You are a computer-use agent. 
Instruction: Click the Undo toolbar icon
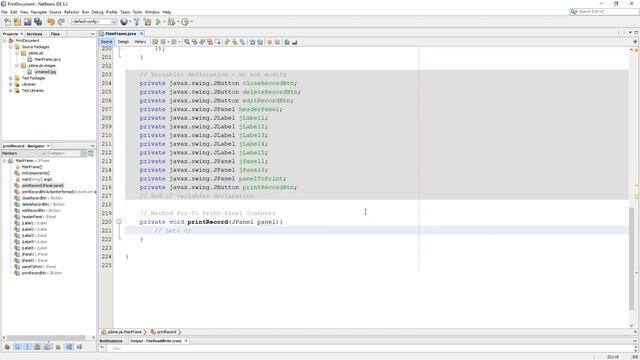coord(51,22)
